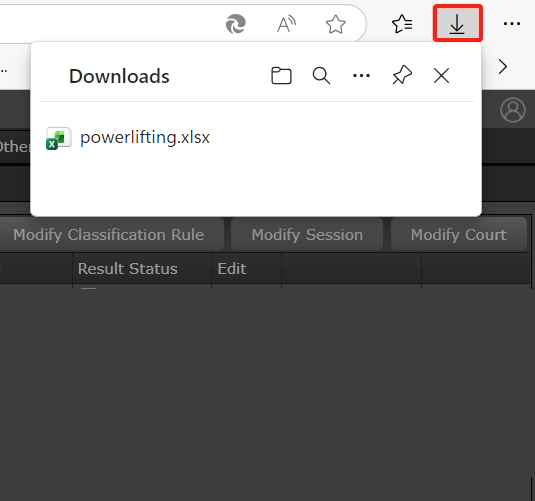Click the Edge browser swirl icon in the address bar

point(235,24)
